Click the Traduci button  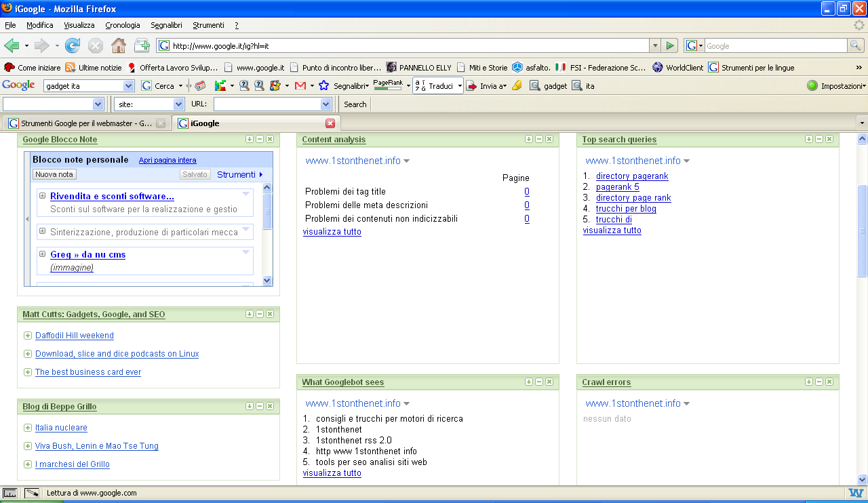(437, 86)
